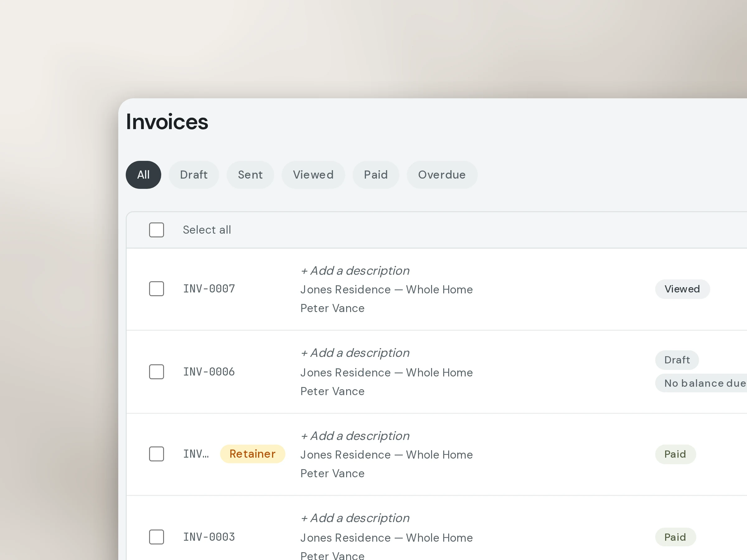Click the Paid status on the Retainer row
The image size is (747, 560).
(x=675, y=454)
